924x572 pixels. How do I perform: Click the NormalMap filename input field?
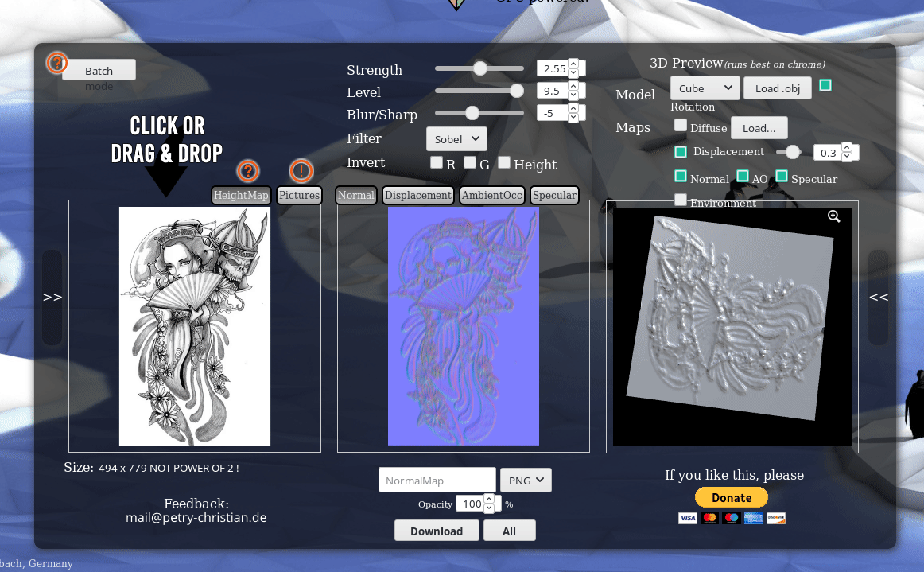point(437,480)
